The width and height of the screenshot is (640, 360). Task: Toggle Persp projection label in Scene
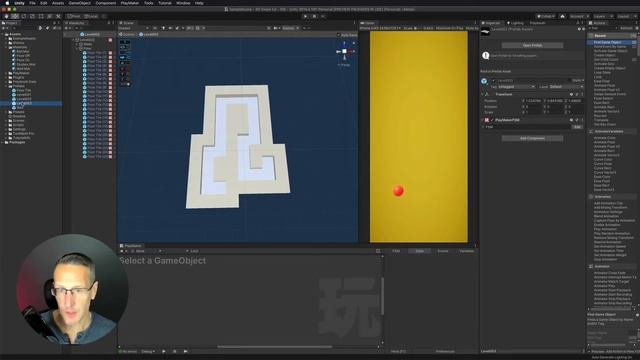[x=344, y=65]
